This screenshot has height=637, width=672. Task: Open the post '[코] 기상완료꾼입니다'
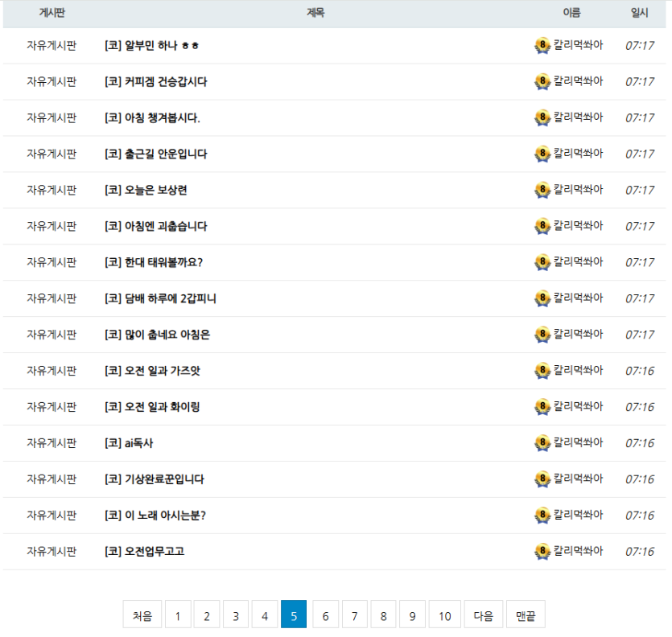[155, 479]
